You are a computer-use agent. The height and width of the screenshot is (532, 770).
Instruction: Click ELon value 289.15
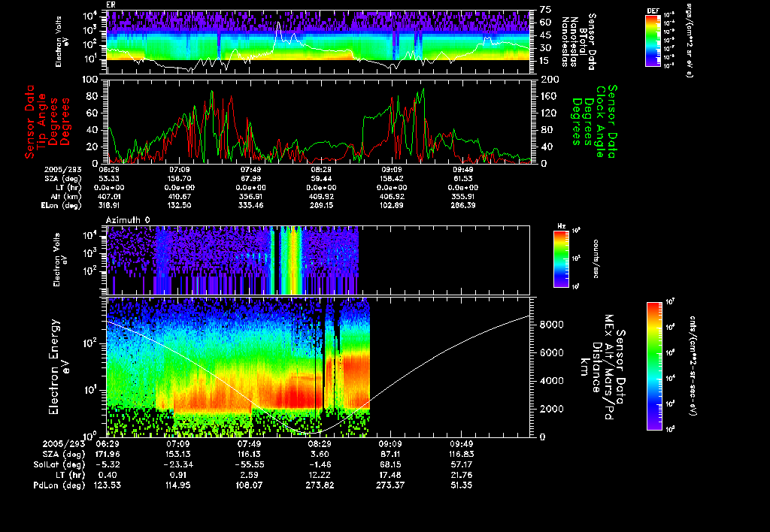pyautogui.click(x=321, y=206)
